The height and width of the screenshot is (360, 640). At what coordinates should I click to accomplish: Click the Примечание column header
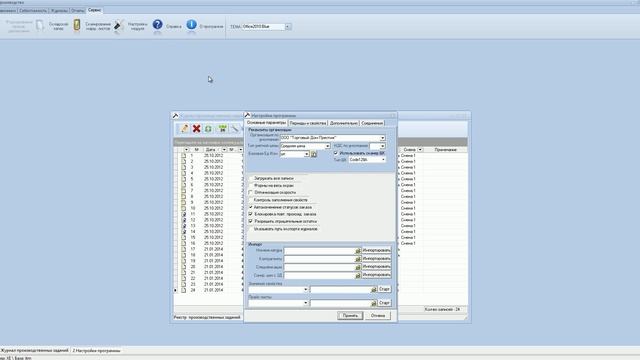tap(445, 150)
